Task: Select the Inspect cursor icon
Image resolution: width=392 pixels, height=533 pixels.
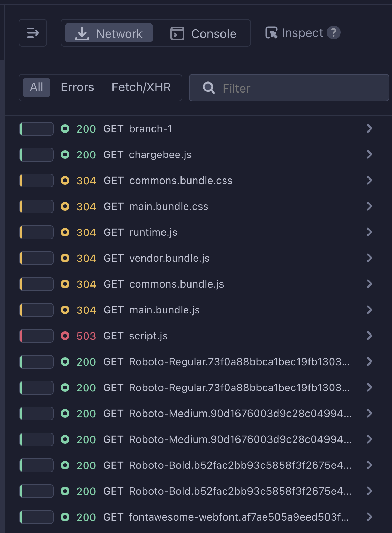Action: click(x=272, y=33)
